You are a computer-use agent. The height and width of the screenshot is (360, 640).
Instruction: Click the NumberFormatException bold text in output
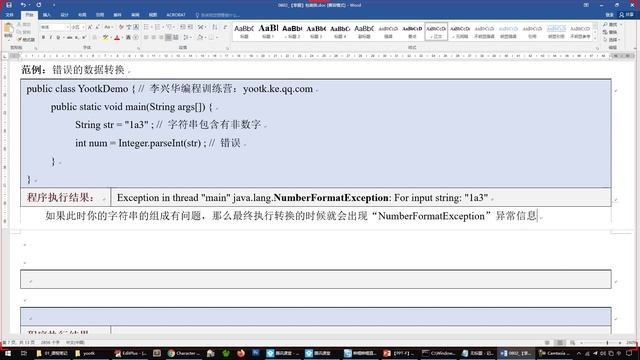click(331, 198)
